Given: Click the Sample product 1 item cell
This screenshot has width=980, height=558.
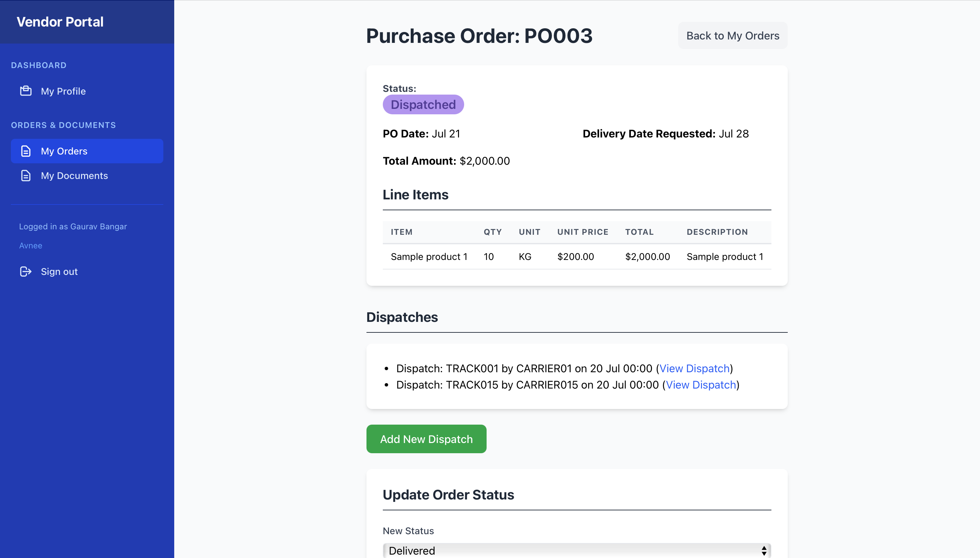Looking at the screenshot, I should point(429,257).
